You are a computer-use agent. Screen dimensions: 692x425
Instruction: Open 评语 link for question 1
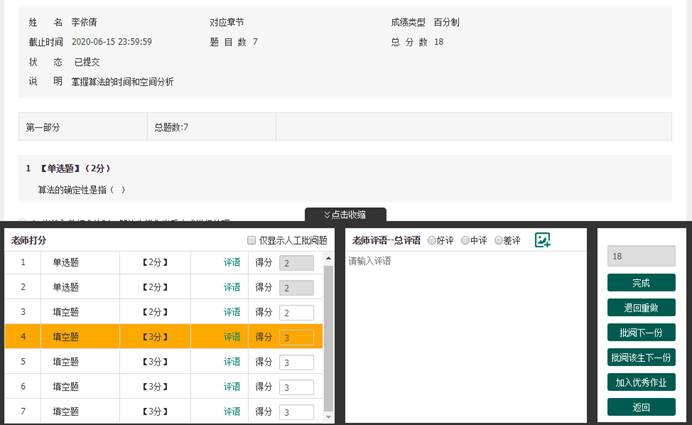[232, 262]
